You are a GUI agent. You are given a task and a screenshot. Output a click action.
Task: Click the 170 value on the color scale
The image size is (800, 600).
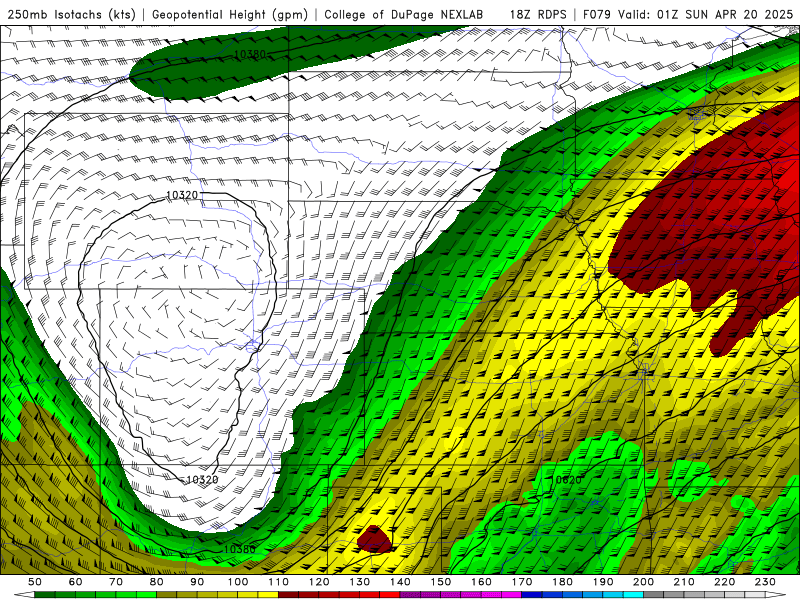522,582
